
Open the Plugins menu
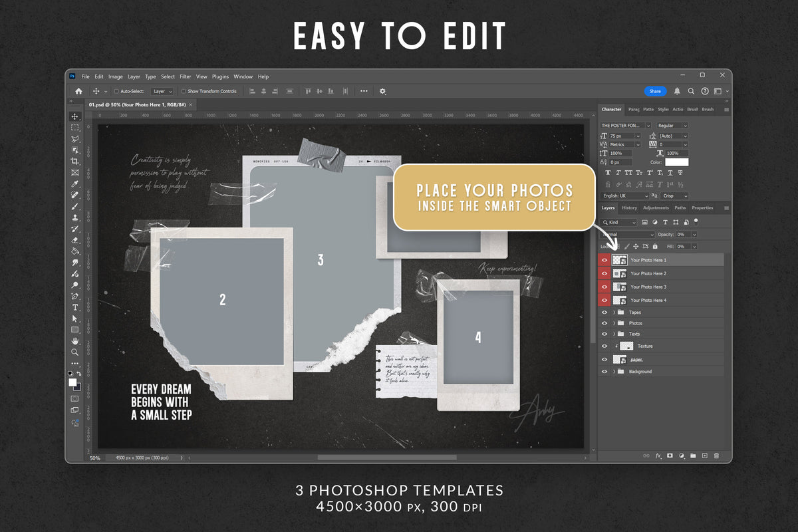(220, 76)
